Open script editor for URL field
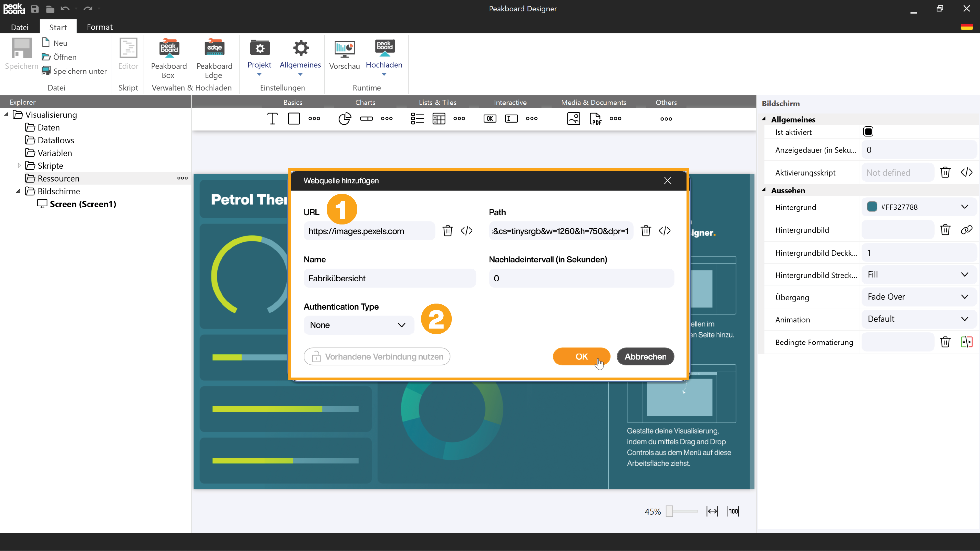This screenshot has height=551, width=980. (467, 231)
